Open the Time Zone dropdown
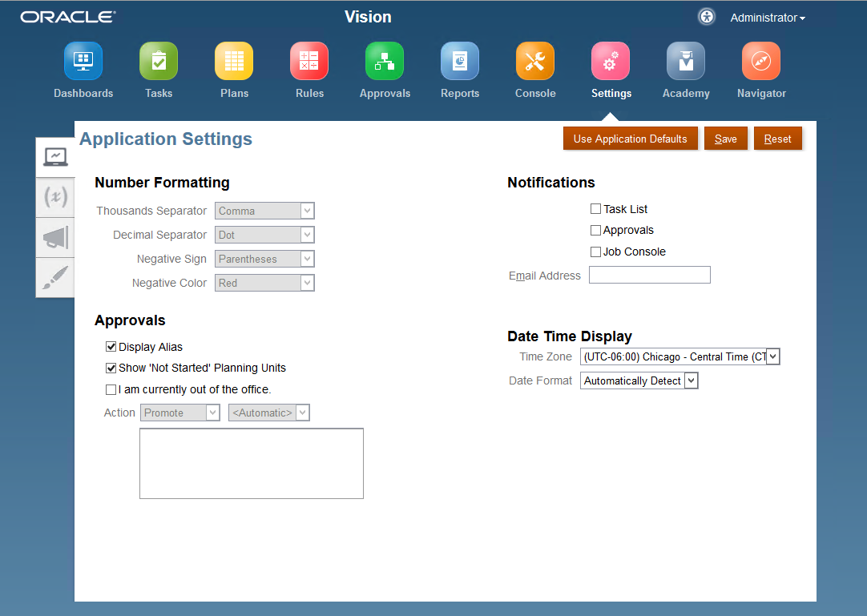 coord(679,356)
